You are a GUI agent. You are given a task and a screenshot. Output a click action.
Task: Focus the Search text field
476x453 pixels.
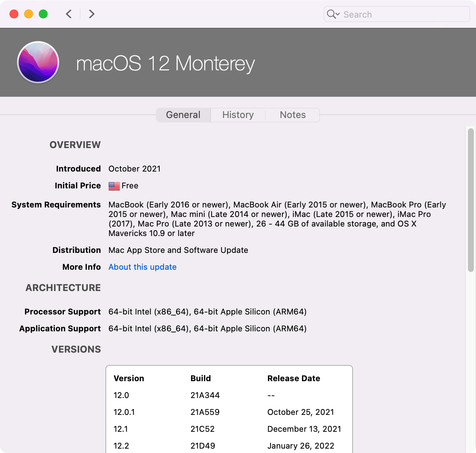[x=403, y=14]
